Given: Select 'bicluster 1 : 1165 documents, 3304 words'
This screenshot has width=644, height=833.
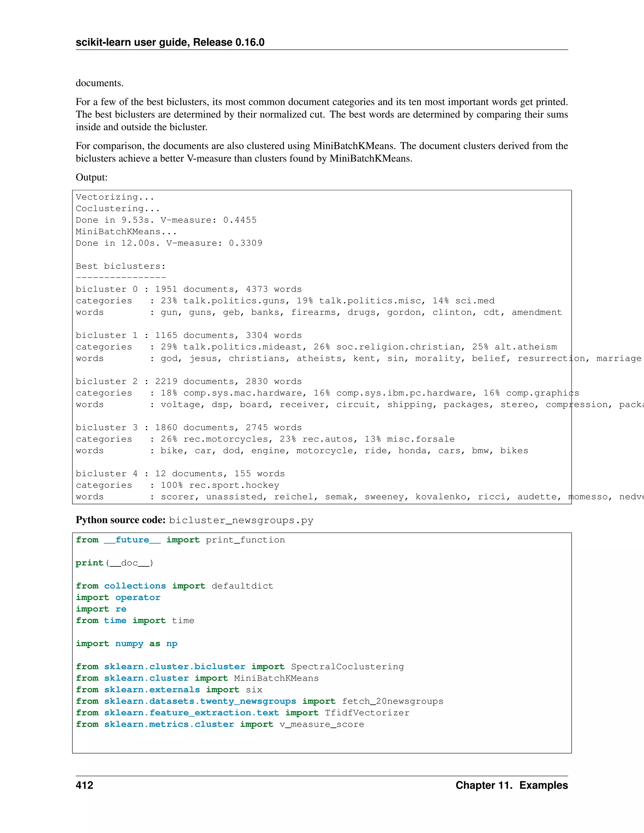Looking at the screenshot, I should tap(188, 335).
